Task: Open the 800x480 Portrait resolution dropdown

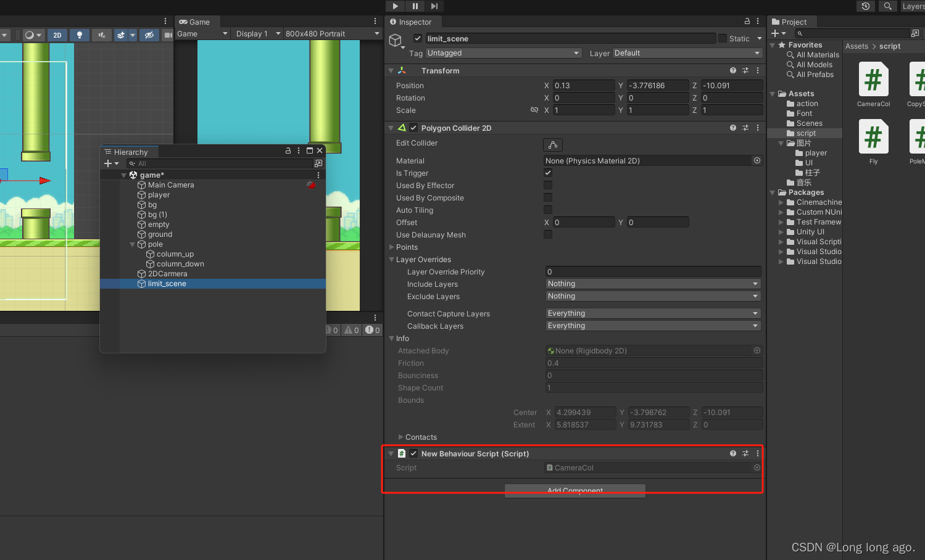Action: [333, 34]
